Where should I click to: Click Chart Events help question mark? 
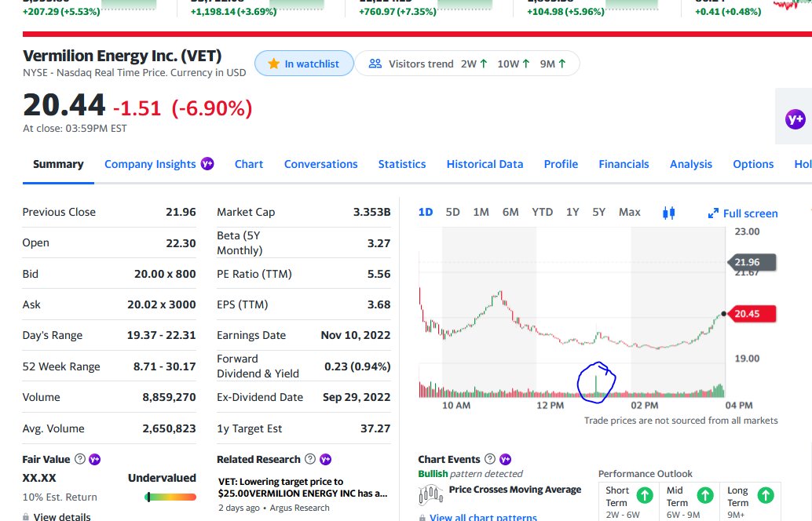pos(489,459)
